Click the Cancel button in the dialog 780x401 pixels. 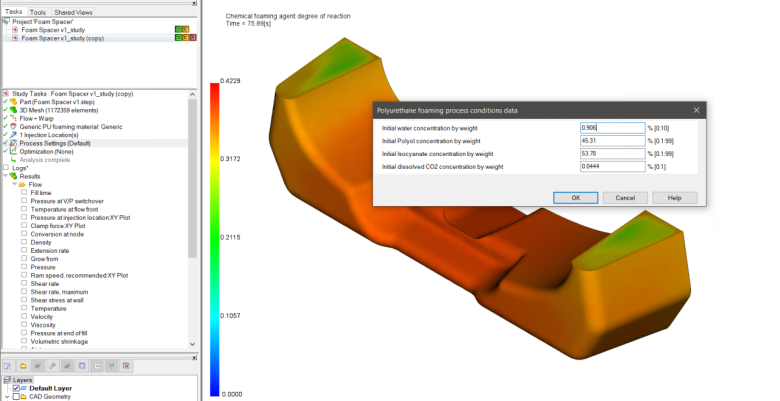pos(625,197)
